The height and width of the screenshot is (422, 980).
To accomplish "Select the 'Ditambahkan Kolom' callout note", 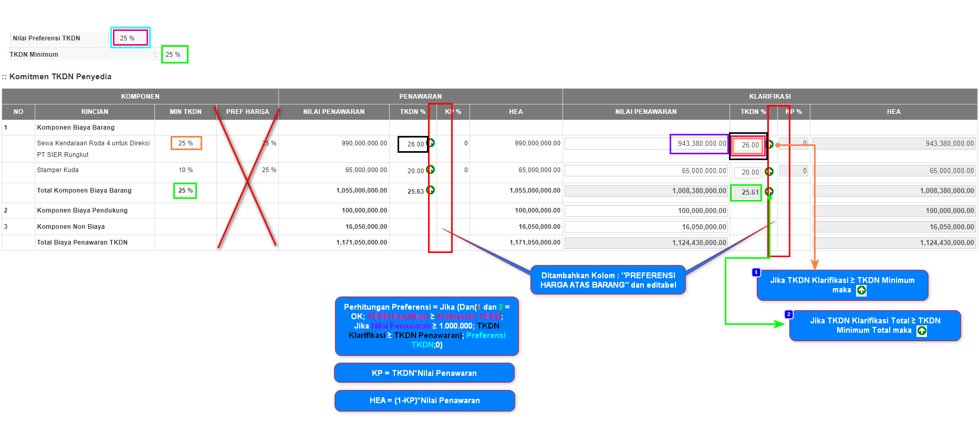I will click(608, 280).
